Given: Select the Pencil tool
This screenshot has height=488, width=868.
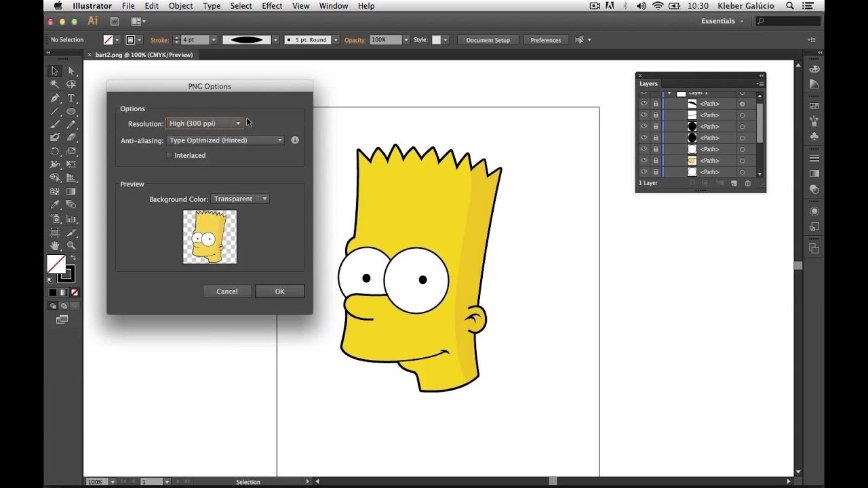Looking at the screenshot, I should point(71,125).
